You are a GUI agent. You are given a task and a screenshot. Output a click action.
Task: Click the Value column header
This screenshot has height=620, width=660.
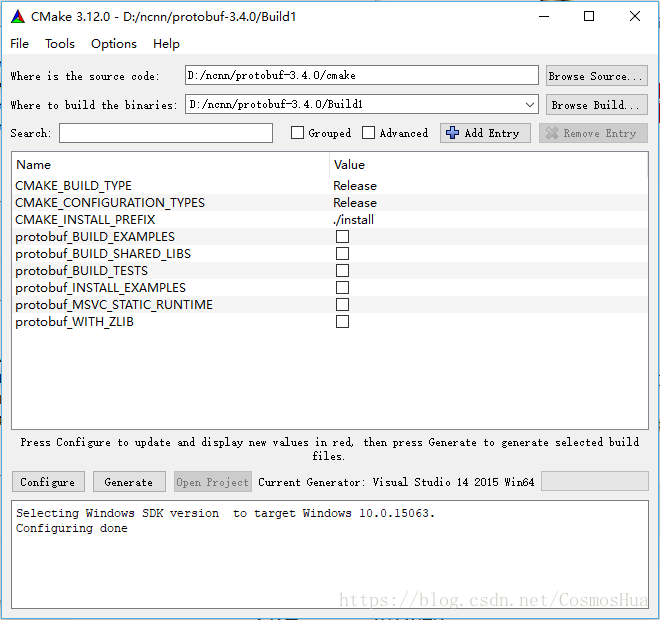point(489,165)
